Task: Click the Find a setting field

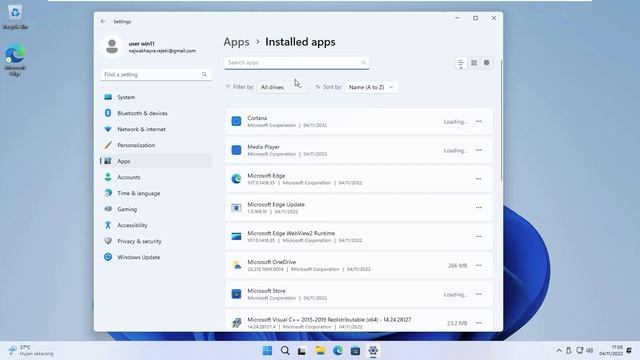Action: pos(156,75)
